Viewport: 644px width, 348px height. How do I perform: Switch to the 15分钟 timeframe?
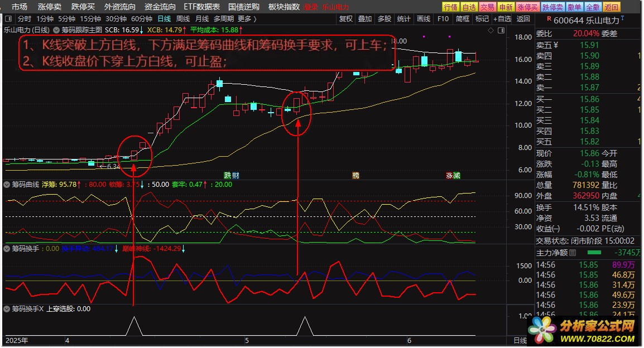coord(90,19)
